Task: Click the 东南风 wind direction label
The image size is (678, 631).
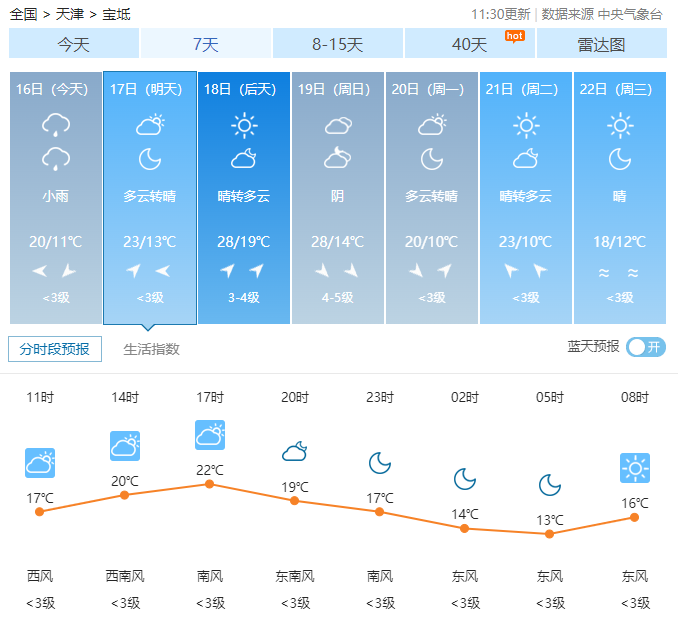Action: (295, 576)
